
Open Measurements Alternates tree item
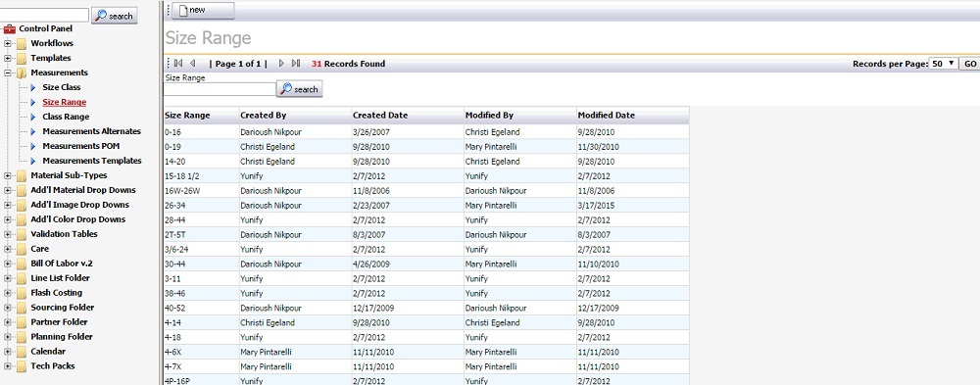tap(92, 131)
